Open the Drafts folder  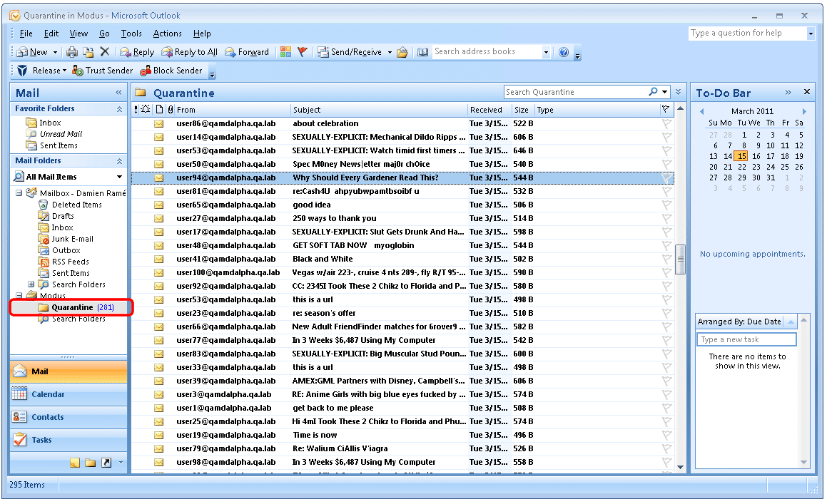coord(63,216)
